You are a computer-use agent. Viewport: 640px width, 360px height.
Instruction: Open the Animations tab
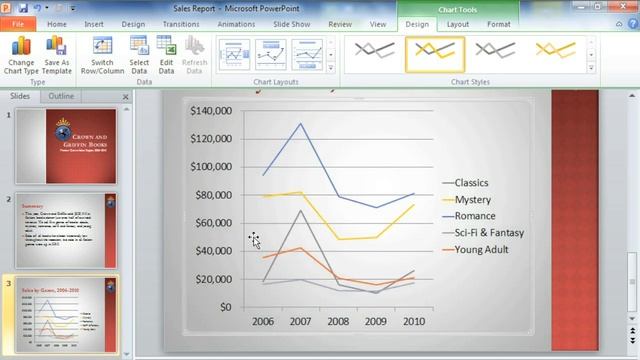coord(236,24)
